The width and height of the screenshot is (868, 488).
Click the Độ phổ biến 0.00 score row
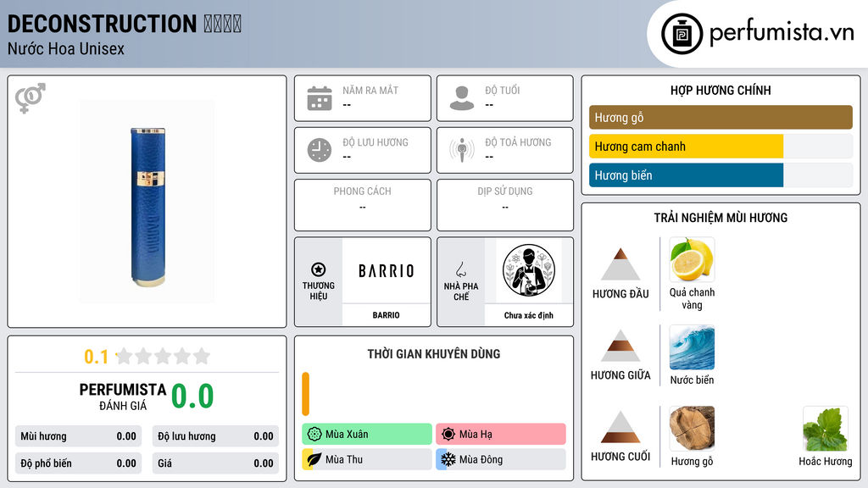79,463
